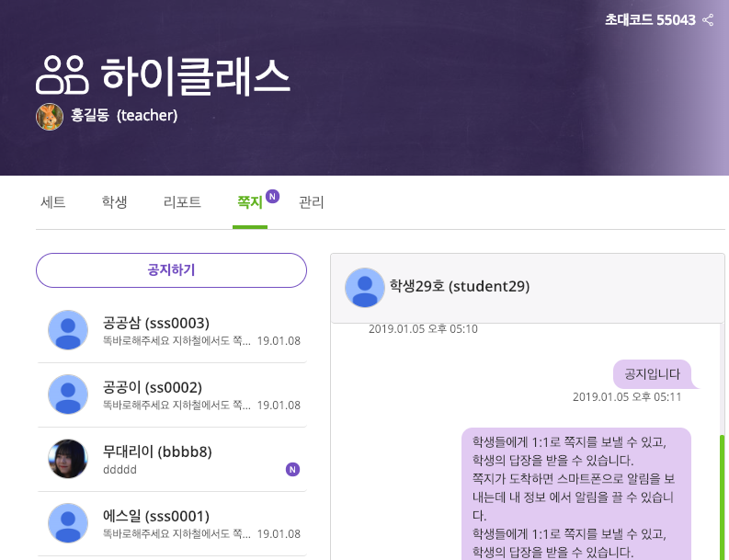Open conversation with 공공삼 (sss0003)
The image size is (729, 560).
coord(172,331)
